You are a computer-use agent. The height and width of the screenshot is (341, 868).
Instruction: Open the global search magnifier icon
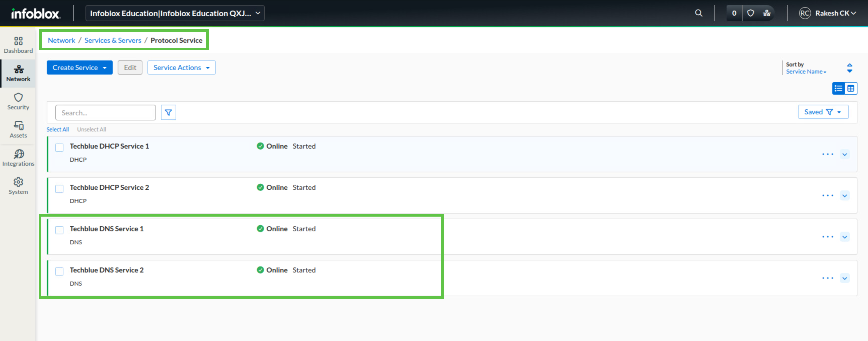698,13
